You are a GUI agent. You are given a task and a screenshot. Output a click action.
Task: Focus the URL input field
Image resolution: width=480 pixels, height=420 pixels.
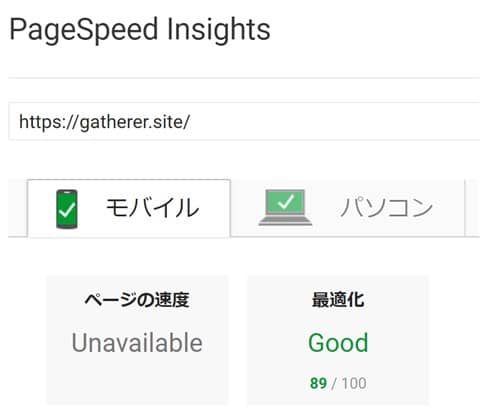[x=244, y=122]
